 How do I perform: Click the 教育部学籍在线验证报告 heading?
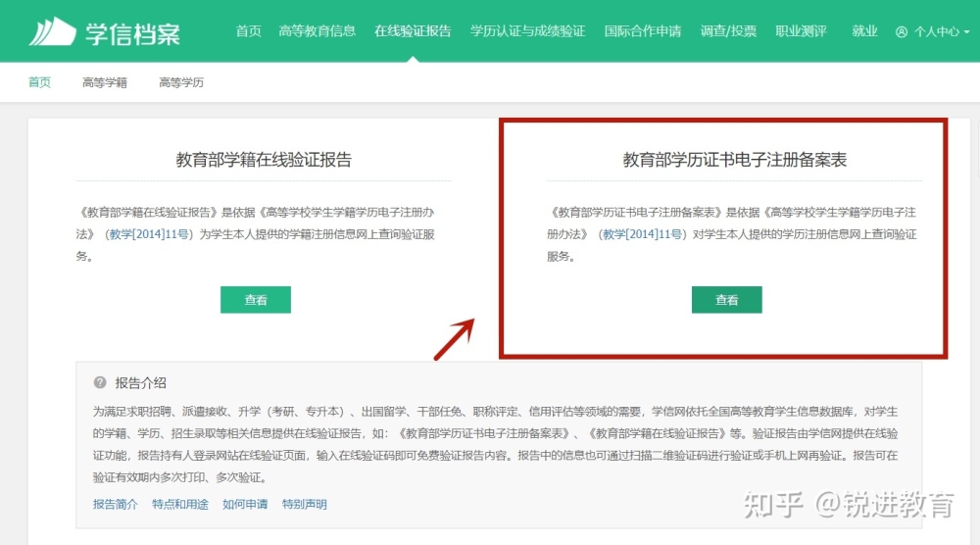[x=263, y=160]
